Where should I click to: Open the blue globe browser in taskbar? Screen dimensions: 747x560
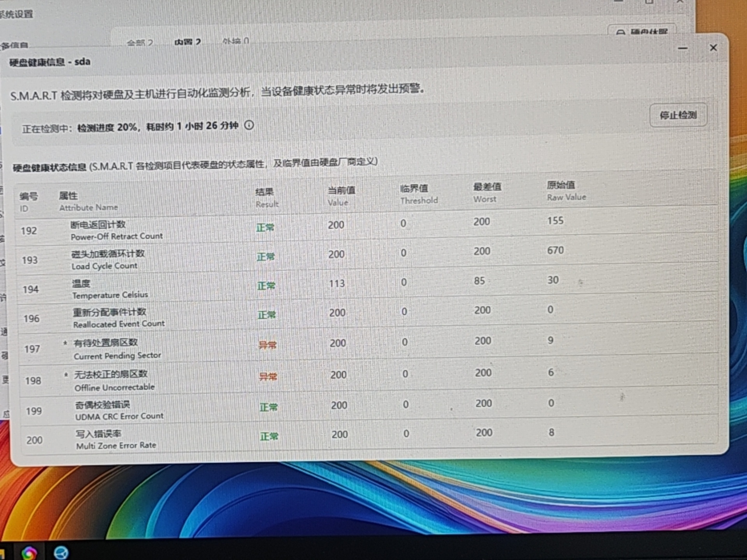click(x=61, y=553)
